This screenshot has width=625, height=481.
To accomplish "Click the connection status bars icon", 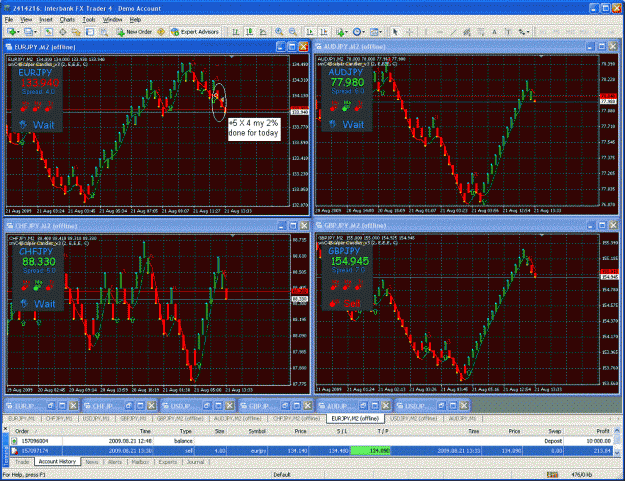I will click(552, 475).
